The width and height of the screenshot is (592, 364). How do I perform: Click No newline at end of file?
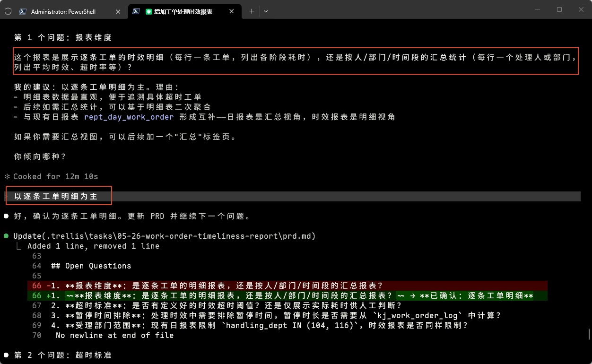click(114, 335)
